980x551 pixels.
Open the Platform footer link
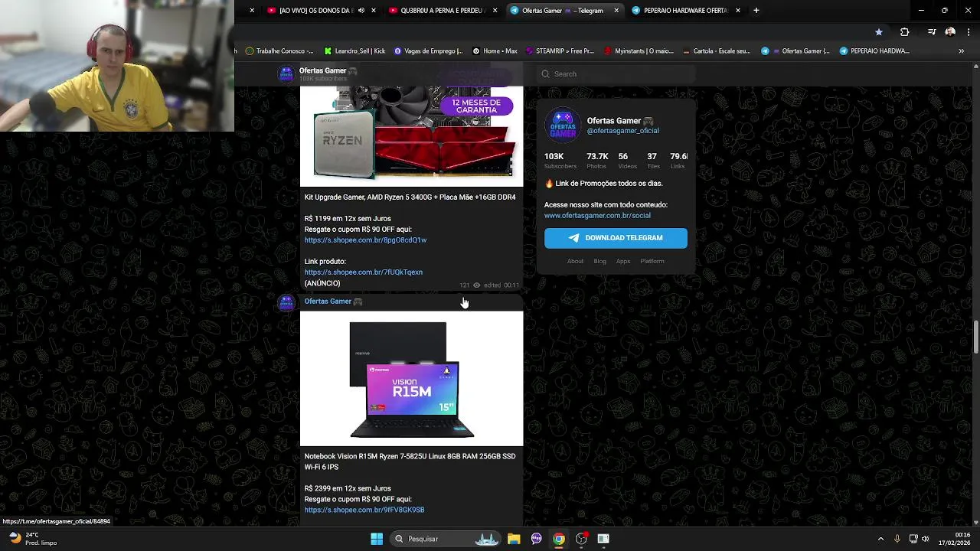(652, 262)
